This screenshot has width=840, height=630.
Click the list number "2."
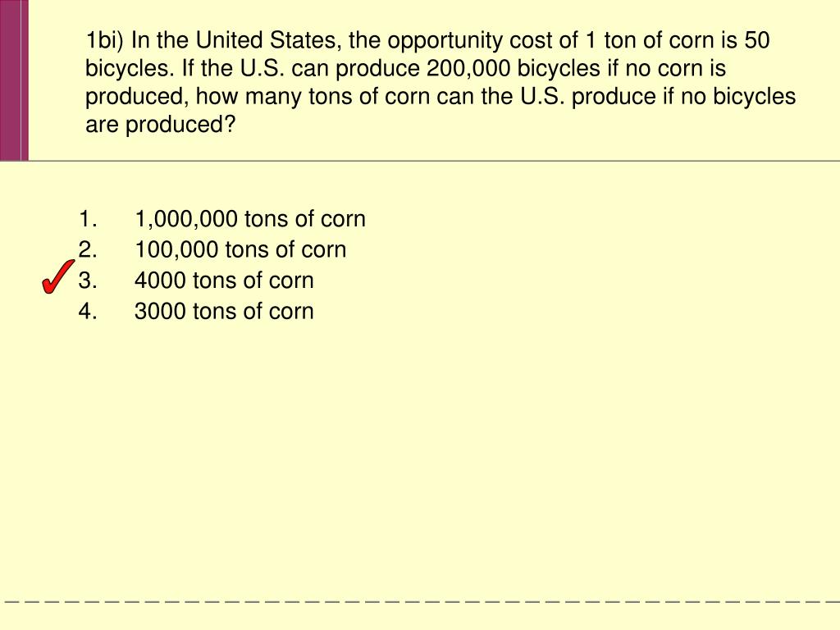coord(88,249)
